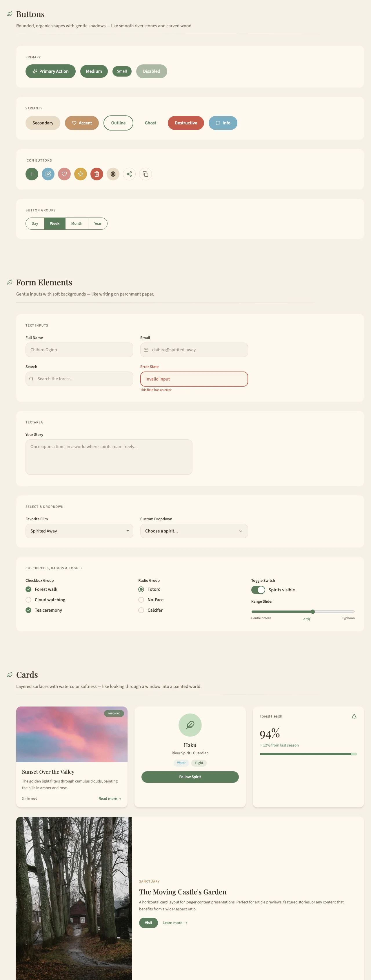This screenshot has width=371, height=980.
Task: Select Week in the button group
Action: [x=55, y=223]
